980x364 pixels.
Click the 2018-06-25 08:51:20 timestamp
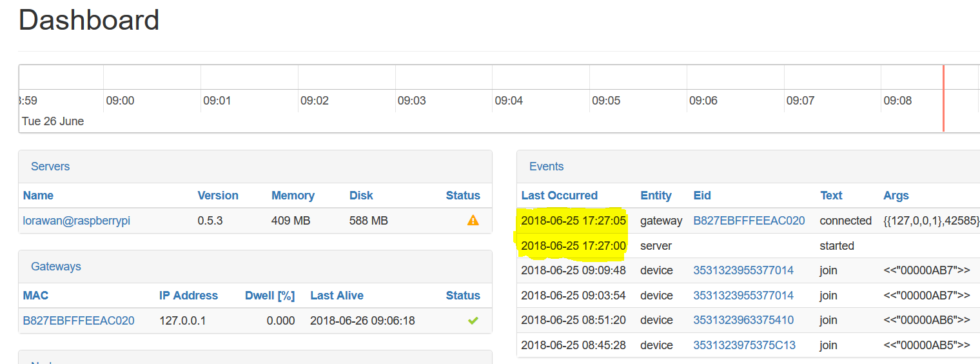pos(573,320)
